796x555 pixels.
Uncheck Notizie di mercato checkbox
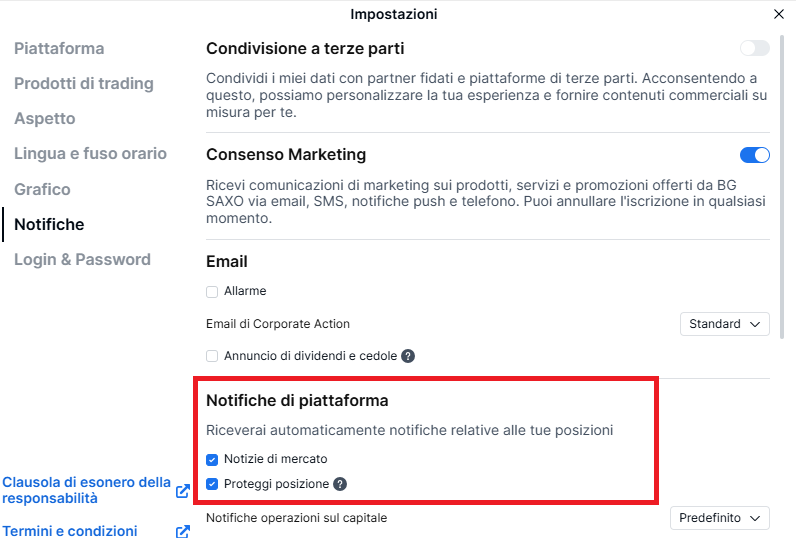tap(212, 459)
